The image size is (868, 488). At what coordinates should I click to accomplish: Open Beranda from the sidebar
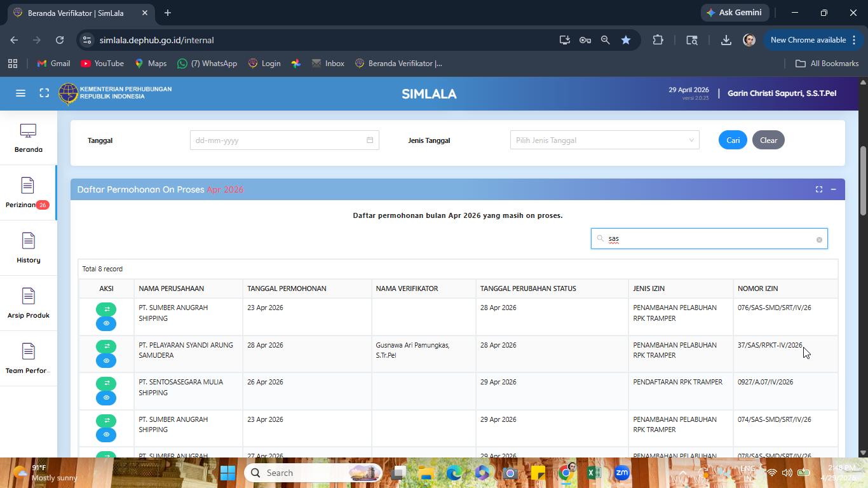(28, 138)
